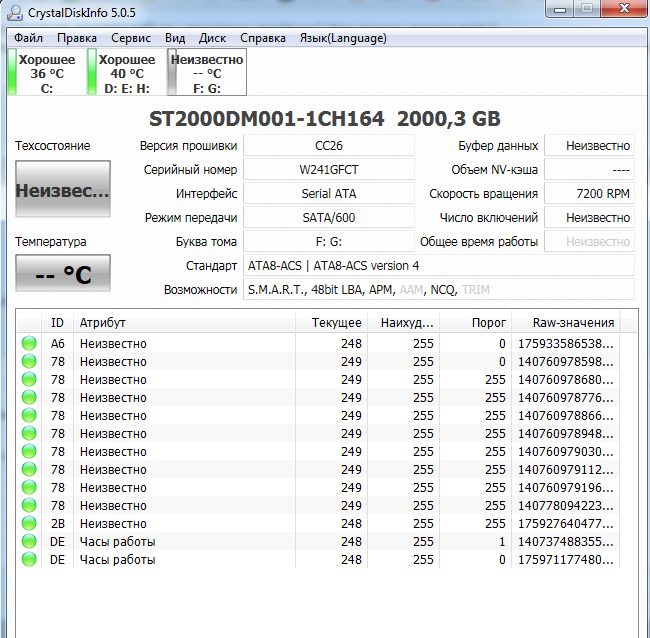Click status circle of row with raw 140760978776
Viewport: 650px width, 638px height.
pos(29,397)
